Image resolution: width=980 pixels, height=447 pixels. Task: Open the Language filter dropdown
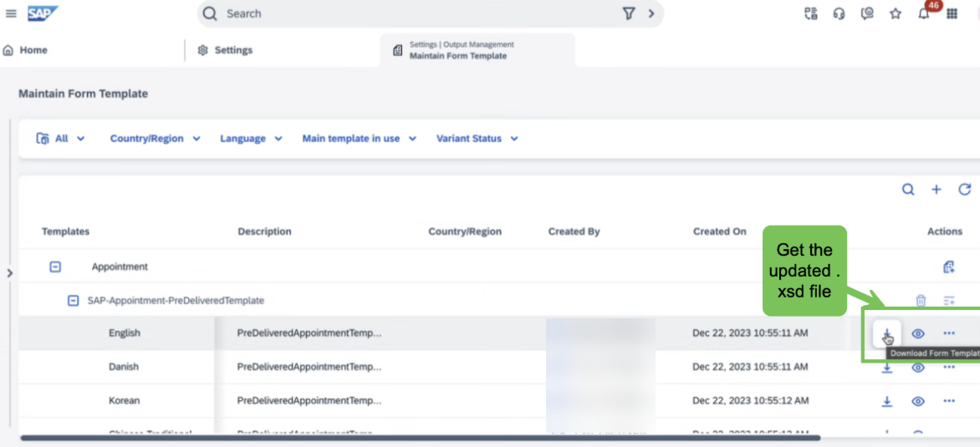click(251, 139)
